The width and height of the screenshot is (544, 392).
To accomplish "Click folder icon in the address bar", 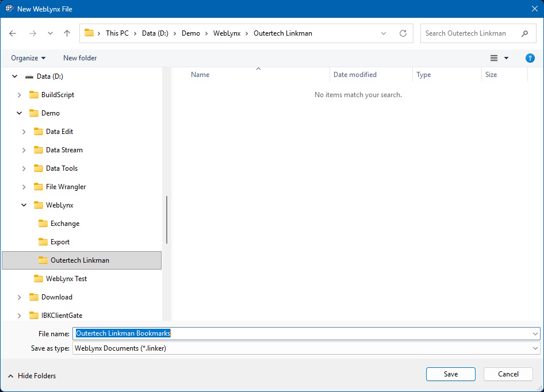I will (x=89, y=33).
